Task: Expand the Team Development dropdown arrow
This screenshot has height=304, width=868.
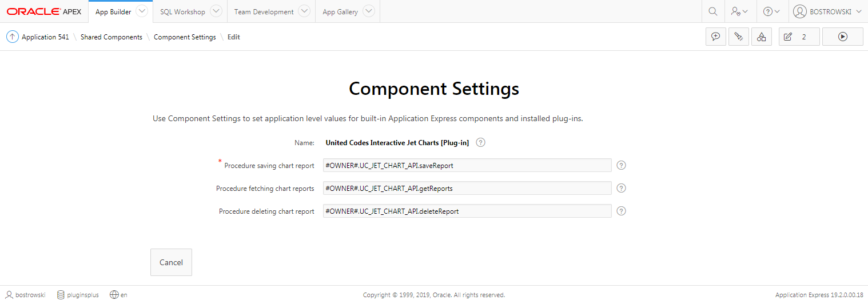Action: (304, 11)
